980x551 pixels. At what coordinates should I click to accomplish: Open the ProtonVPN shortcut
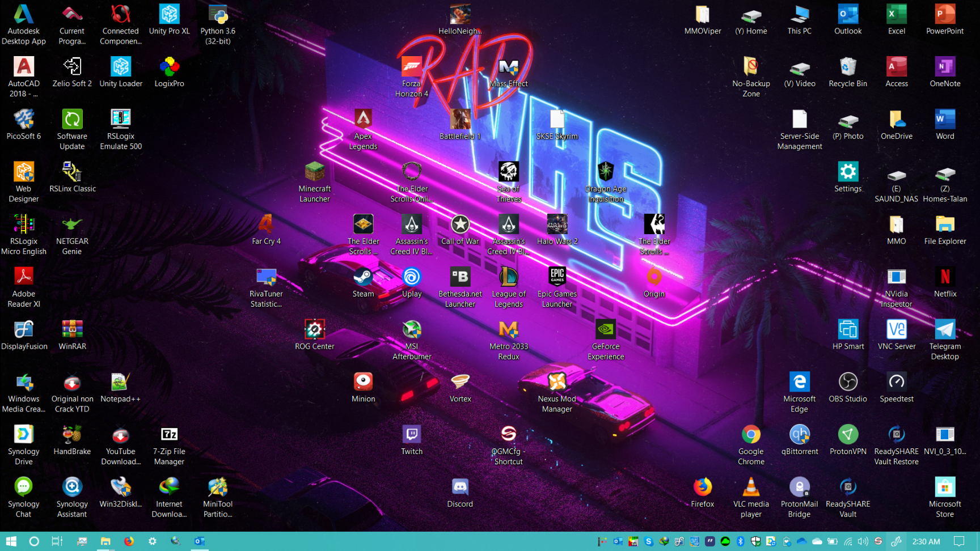[x=848, y=440]
